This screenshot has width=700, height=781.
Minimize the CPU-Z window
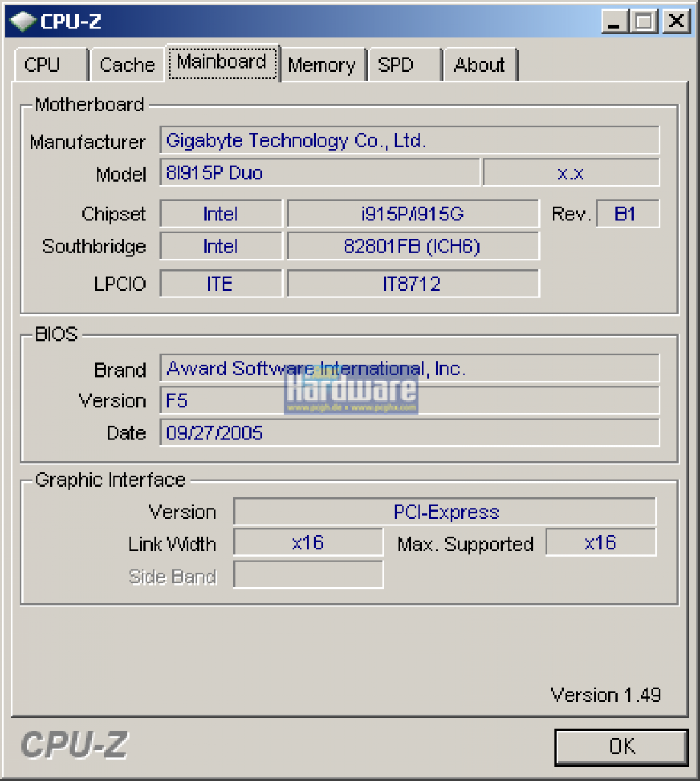click(615, 21)
